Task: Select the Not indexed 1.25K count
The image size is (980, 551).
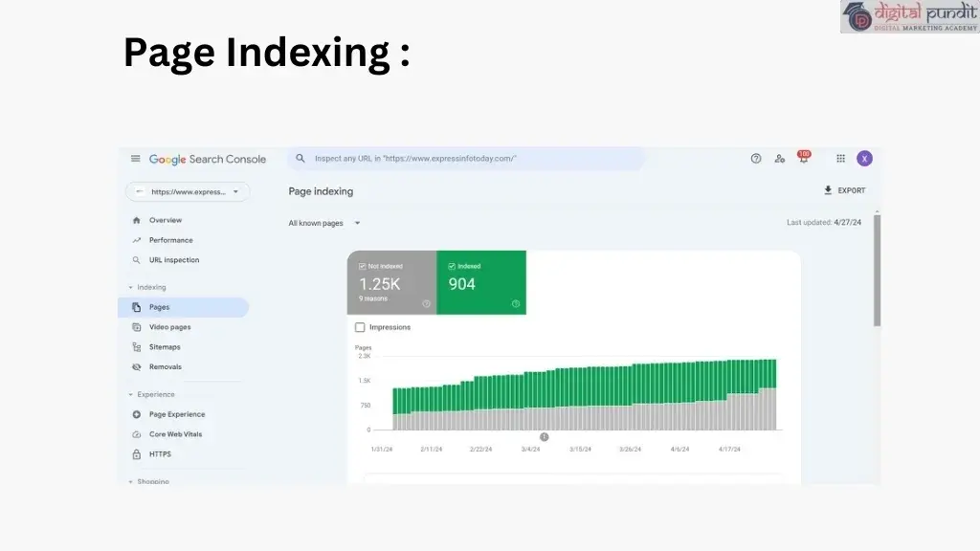Action: coord(379,284)
